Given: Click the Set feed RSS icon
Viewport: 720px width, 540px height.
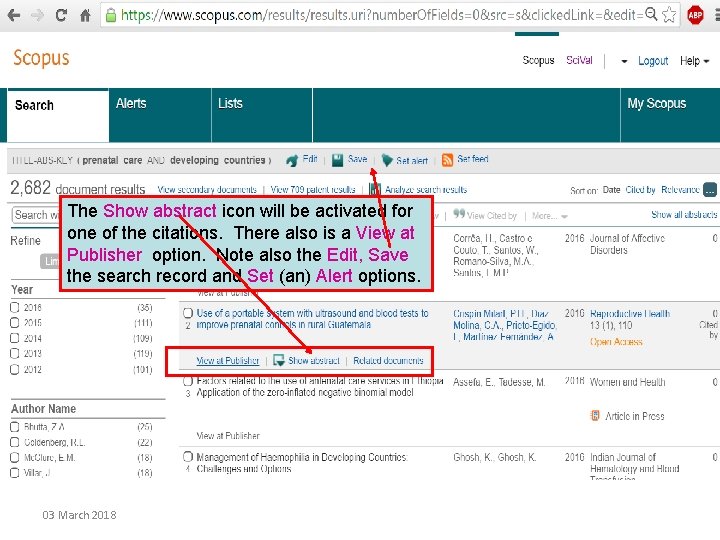Looking at the screenshot, I should [x=447, y=160].
